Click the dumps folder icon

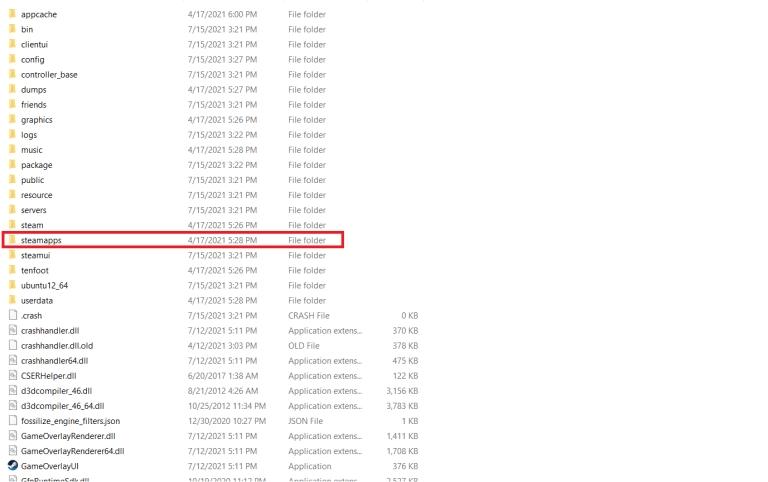point(13,89)
